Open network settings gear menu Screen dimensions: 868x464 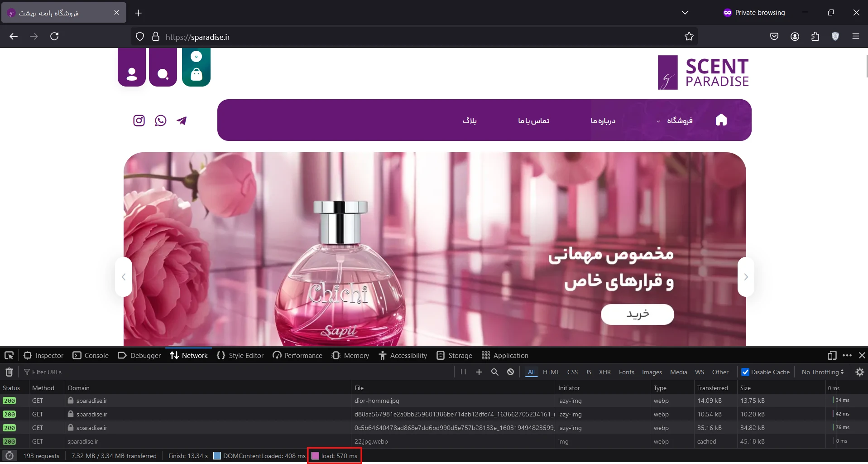(860, 372)
